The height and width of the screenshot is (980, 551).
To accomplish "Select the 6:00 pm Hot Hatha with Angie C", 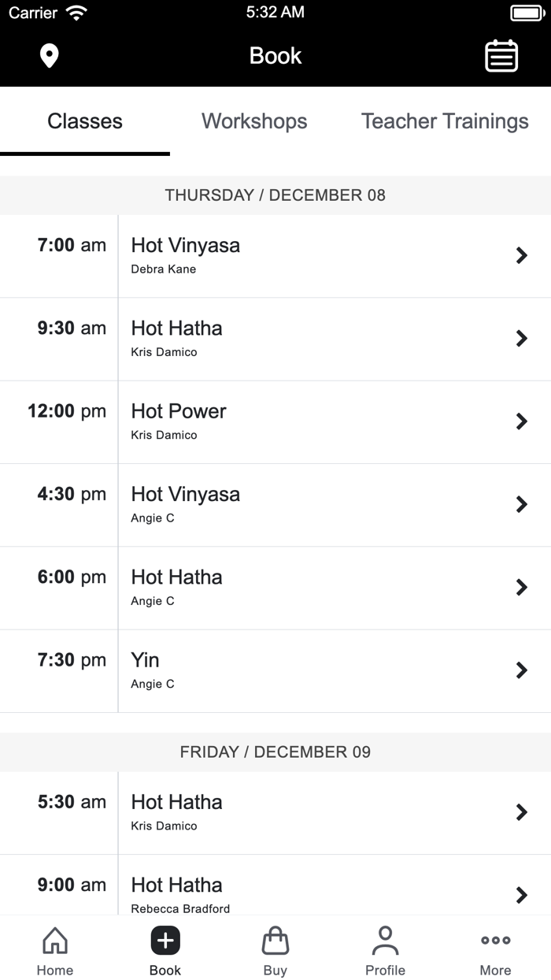I will (x=275, y=587).
